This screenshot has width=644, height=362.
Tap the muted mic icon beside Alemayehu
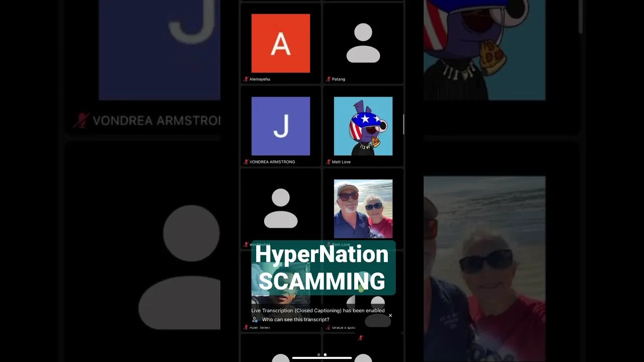tap(246, 79)
